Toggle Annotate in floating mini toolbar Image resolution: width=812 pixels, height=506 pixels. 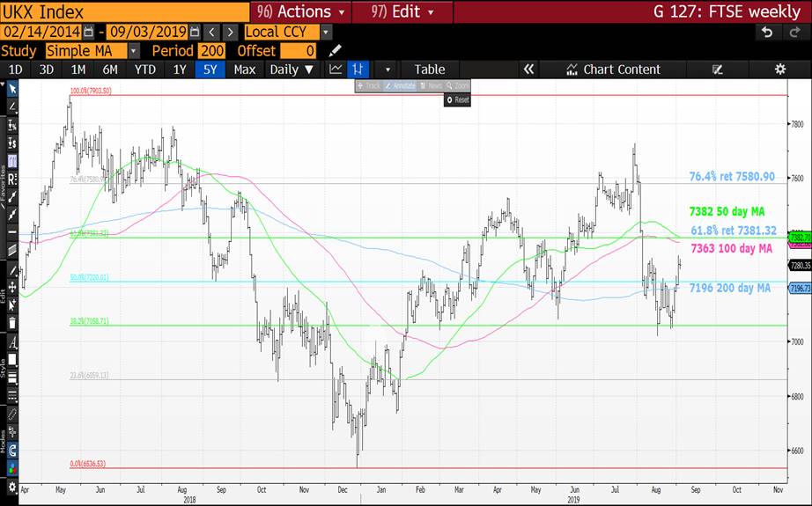[x=401, y=86]
